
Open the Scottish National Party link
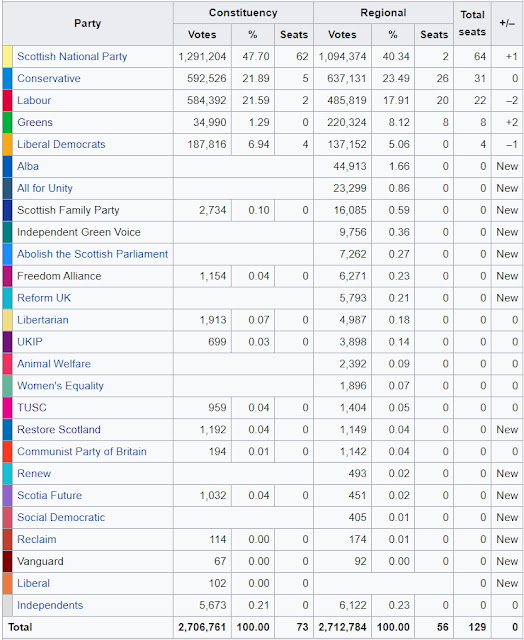point(72,56)
